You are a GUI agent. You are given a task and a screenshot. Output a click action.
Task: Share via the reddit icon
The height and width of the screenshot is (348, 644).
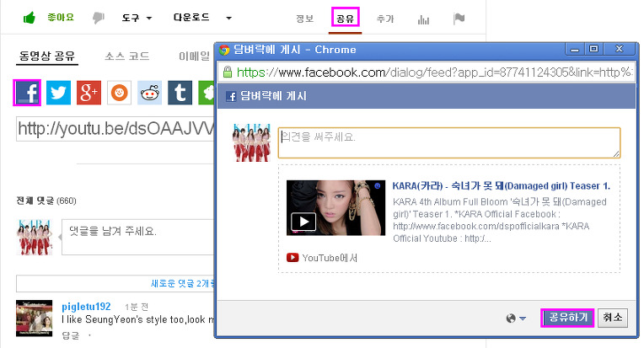[x=149, y=93]
